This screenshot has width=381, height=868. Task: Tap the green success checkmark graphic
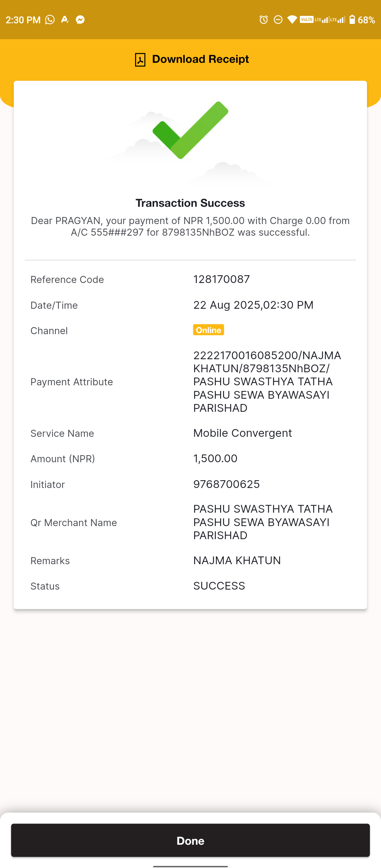(x=190, y=130)
